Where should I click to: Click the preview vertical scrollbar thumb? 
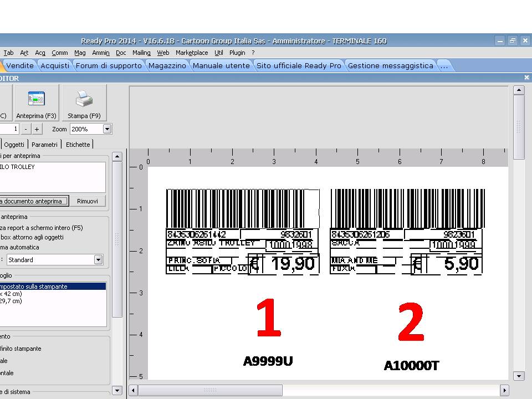pyautogui.click(x=519, y=127)
